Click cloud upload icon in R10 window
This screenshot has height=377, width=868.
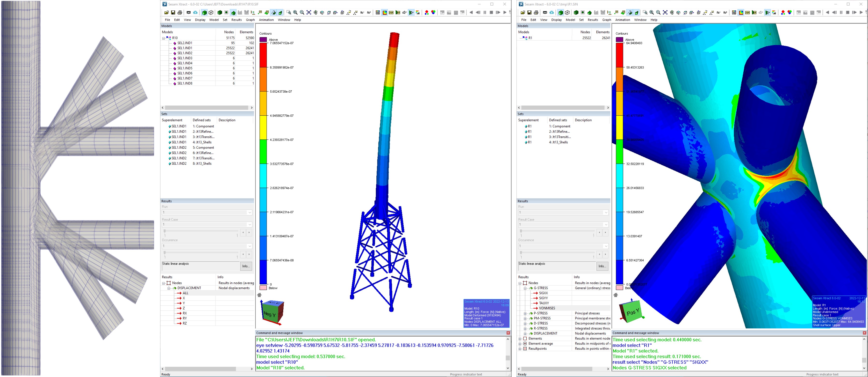click(195, 13)
